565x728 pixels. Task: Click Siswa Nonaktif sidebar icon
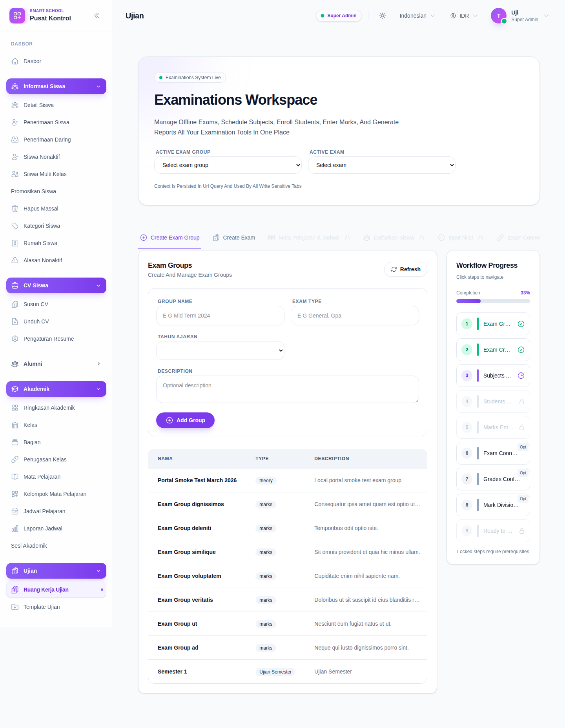15,157
